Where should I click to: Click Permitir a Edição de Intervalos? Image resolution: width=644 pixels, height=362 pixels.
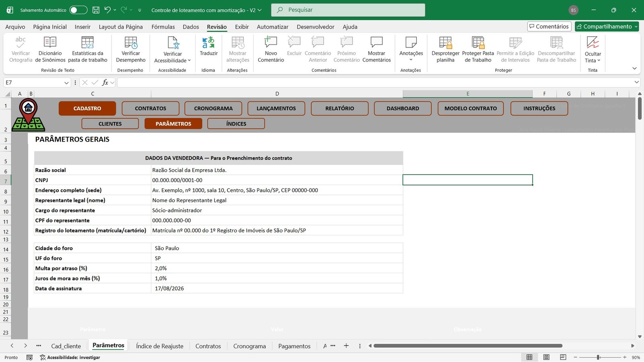click(515, 49)
